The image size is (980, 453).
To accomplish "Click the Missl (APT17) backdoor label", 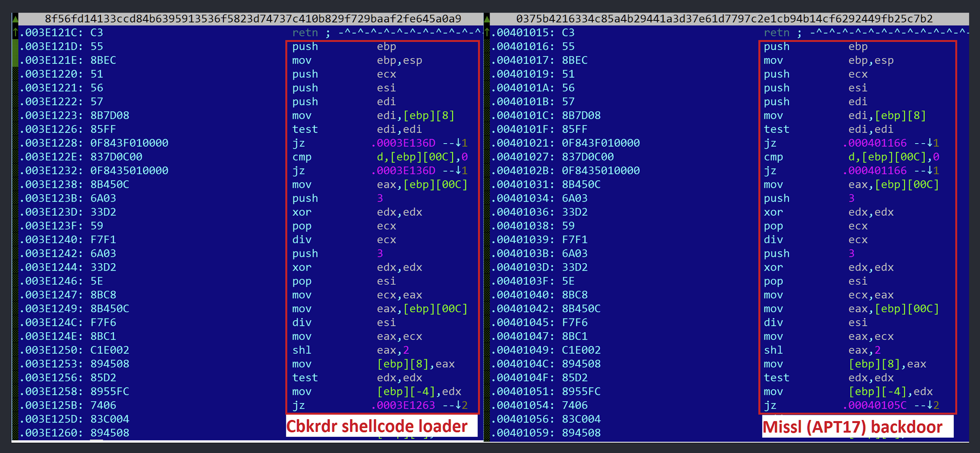I will tap(852, 427).
